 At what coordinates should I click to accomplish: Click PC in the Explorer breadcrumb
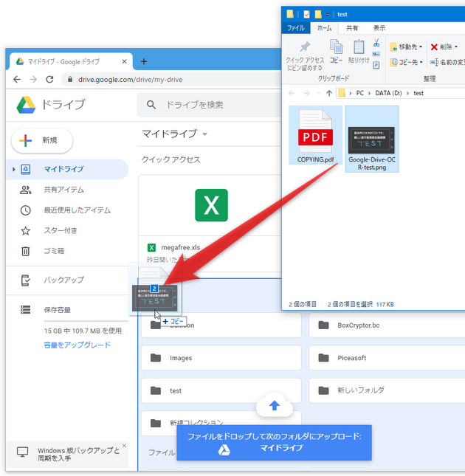360,93
